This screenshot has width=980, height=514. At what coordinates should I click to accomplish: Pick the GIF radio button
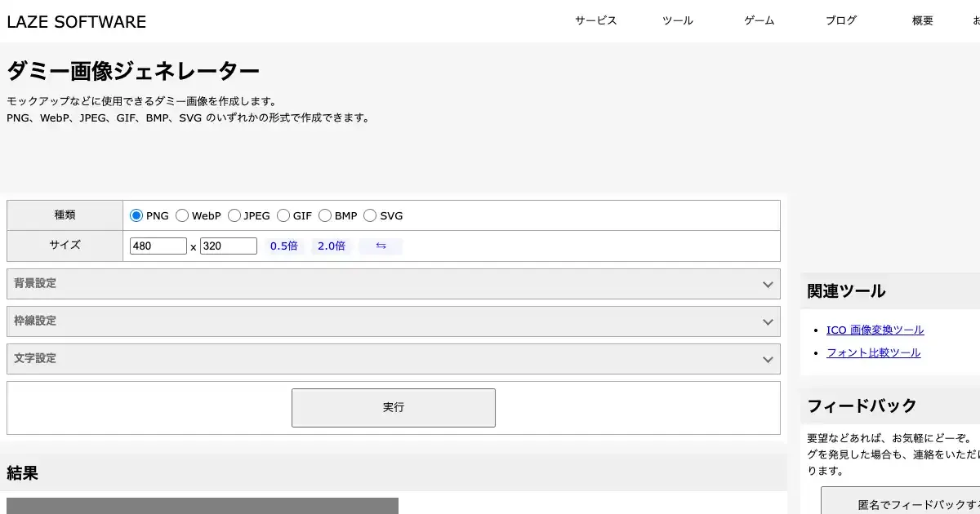tap(283, 216)
